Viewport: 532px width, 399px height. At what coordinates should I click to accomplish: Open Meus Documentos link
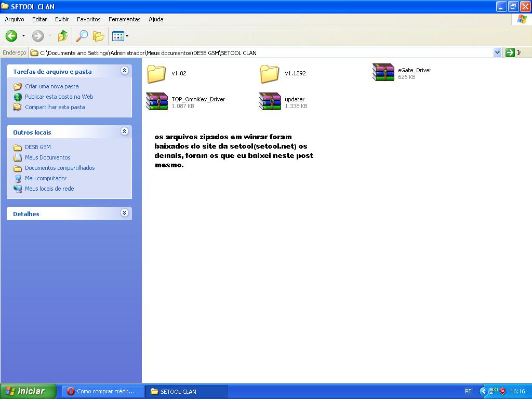coord(47,157)
